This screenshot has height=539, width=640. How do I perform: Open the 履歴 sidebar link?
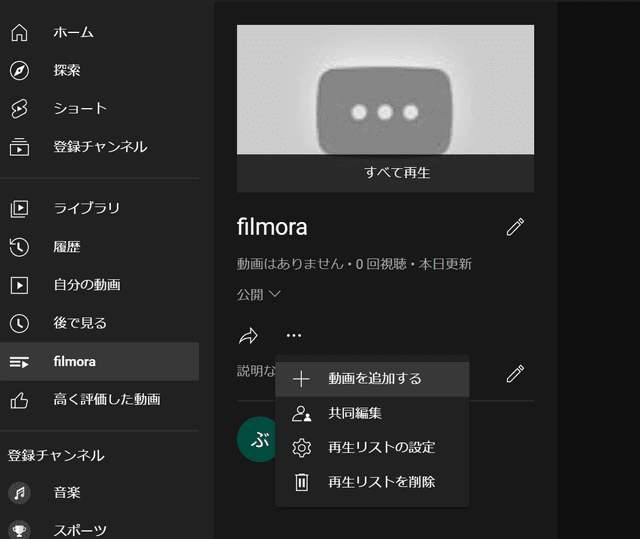click(x=100, y=247)
